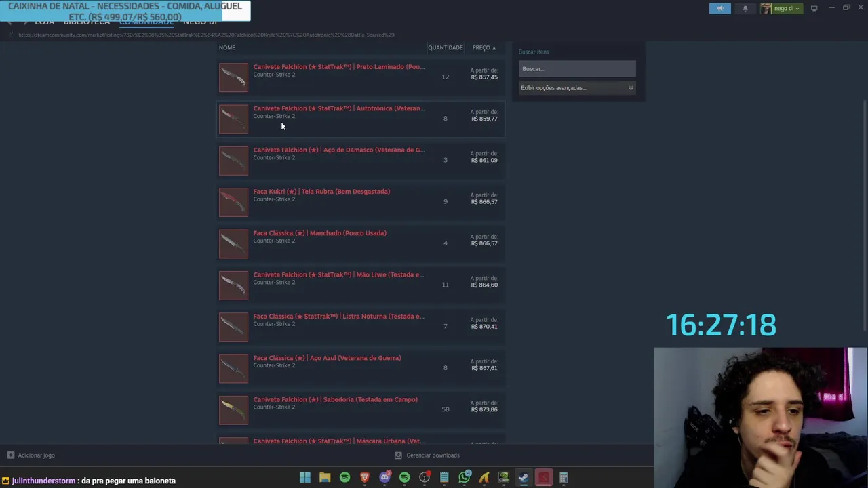
Task: Open Gerenciar downloads
Action: [x=433, y=455]
